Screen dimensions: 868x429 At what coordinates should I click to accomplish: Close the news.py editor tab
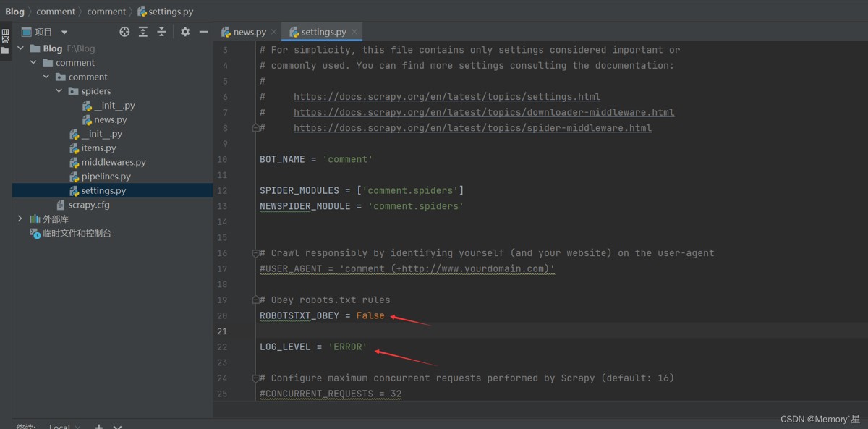click(x=273, y=32)
